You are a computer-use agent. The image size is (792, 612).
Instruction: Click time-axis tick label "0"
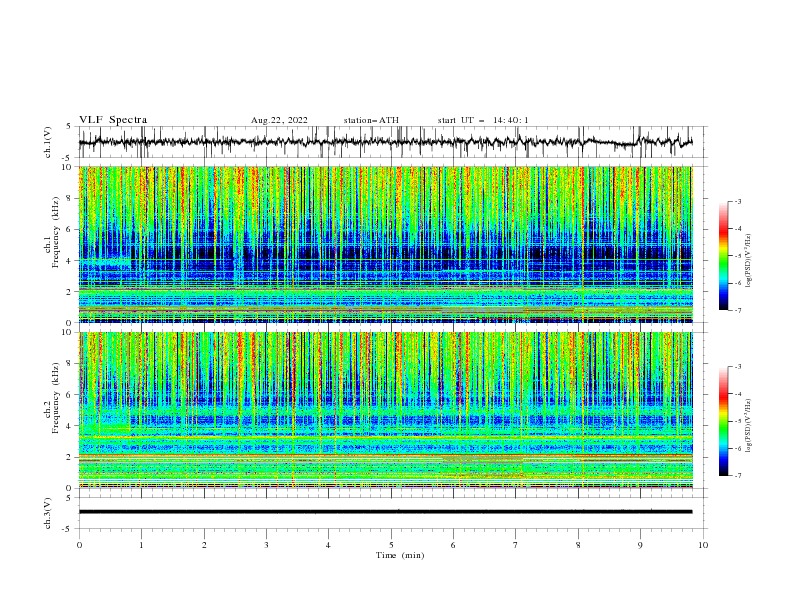[x=79, y=545]
